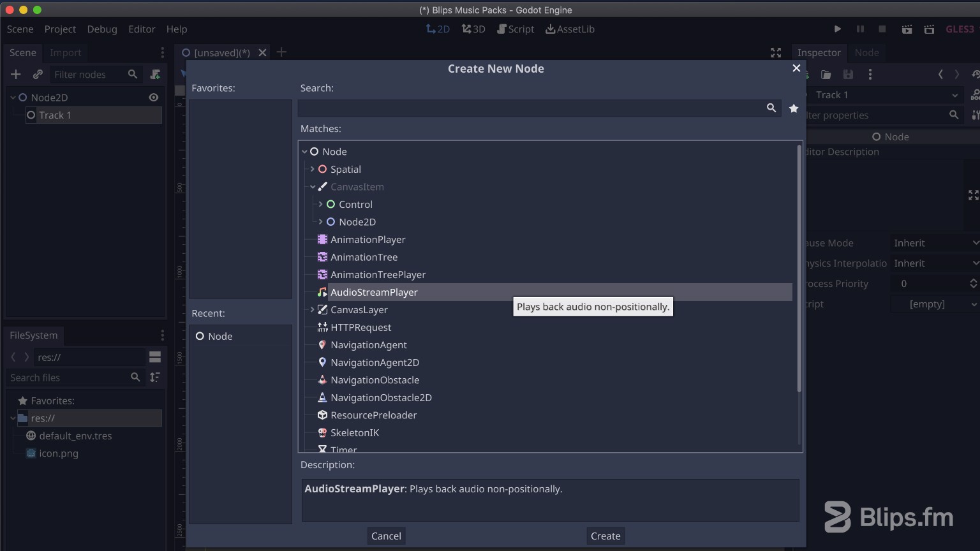Screen dimensions: 980x551
Task: Open the Project menu
Action: (x=60, y=29)
